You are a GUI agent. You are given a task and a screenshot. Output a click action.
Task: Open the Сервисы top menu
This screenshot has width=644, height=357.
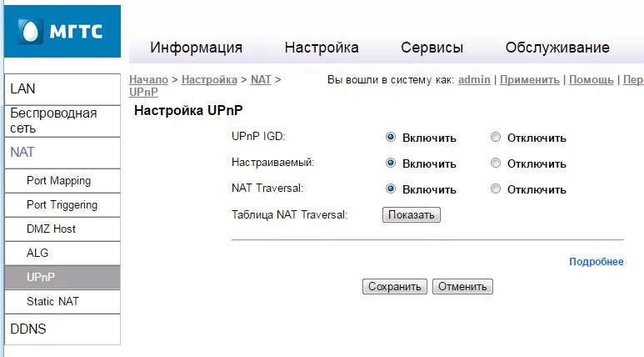tap(432, 48)
